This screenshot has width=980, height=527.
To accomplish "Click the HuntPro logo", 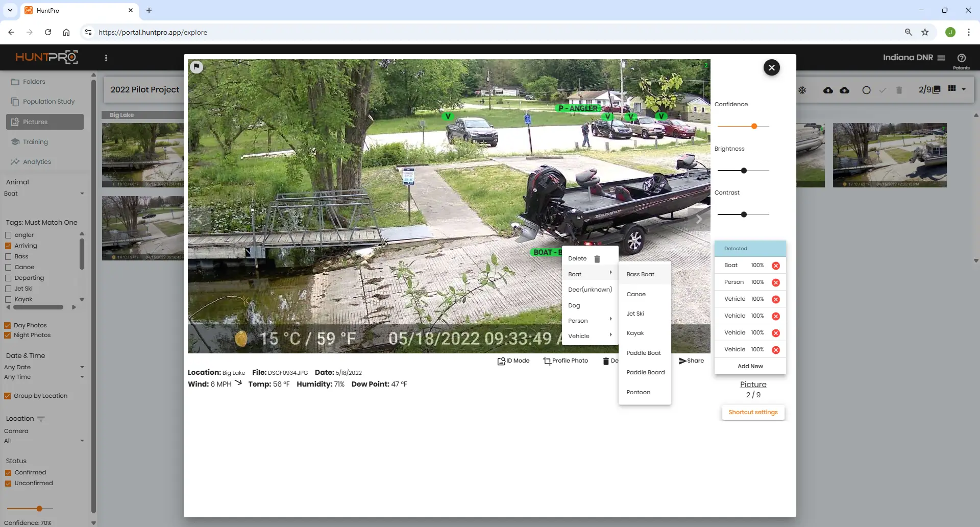I will pyautogui.click(x=46, y=57).
